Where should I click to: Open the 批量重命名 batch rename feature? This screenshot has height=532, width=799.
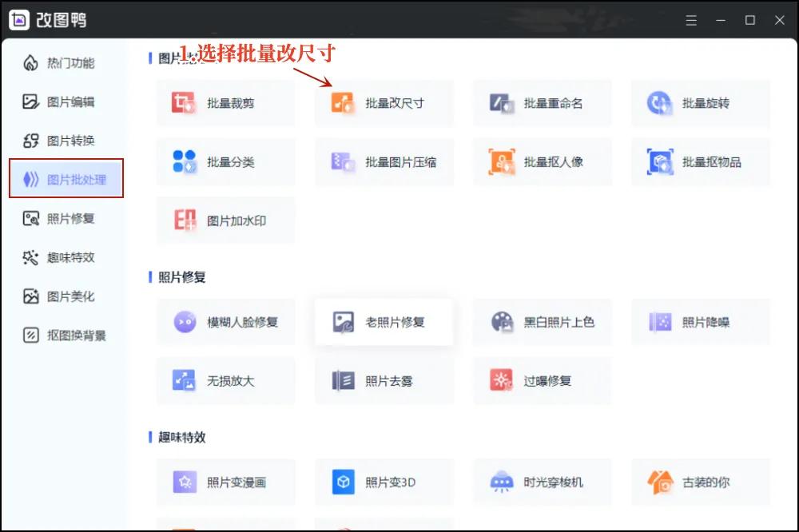coord(543,103)
